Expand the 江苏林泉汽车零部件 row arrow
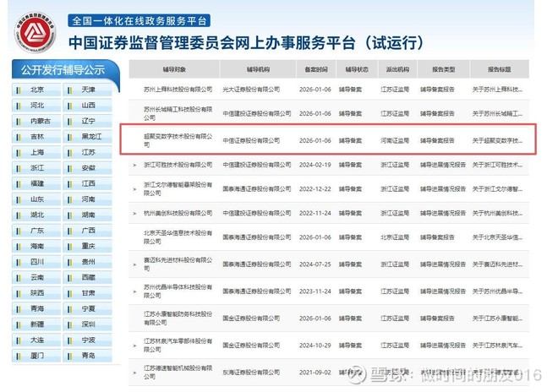The width and height of the screenshot is (558, 392). (x=134, y=346)
